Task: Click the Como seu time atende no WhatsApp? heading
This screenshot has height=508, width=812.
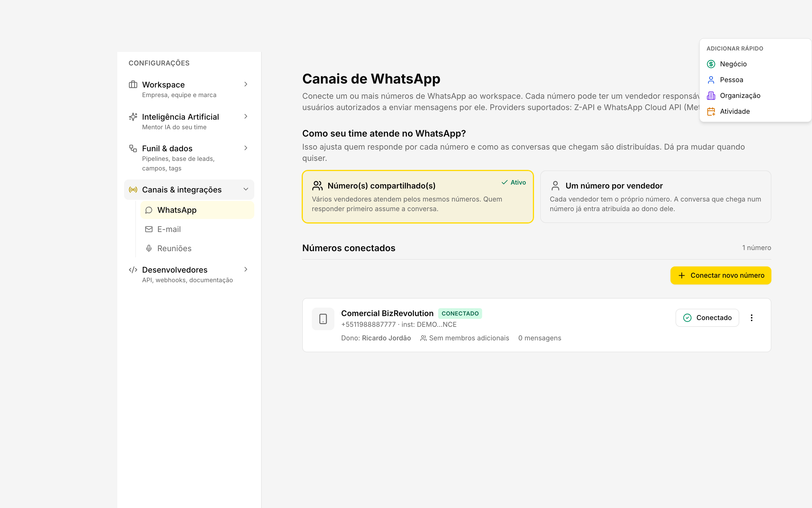Action: [384, 133]
